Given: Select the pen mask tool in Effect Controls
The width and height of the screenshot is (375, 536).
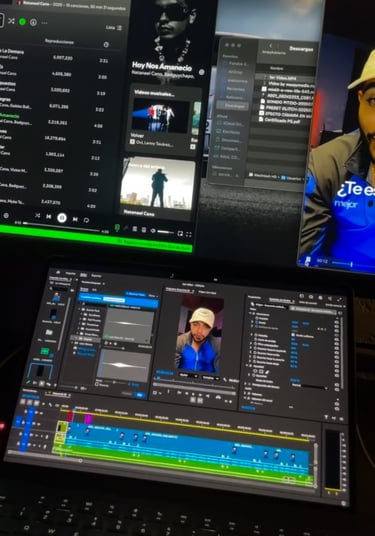Looking at the screenshot, I should click(x=267, y=372).
